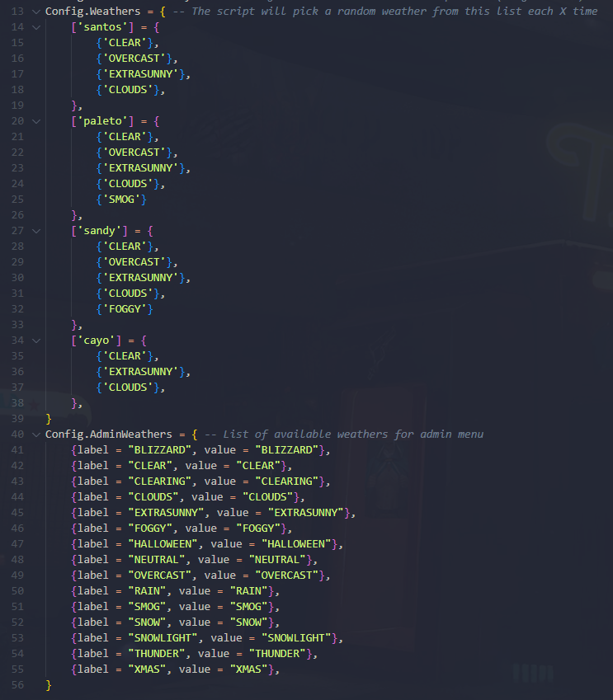Click the closing brace on line 56
The image size is (613, 700).
48,685
